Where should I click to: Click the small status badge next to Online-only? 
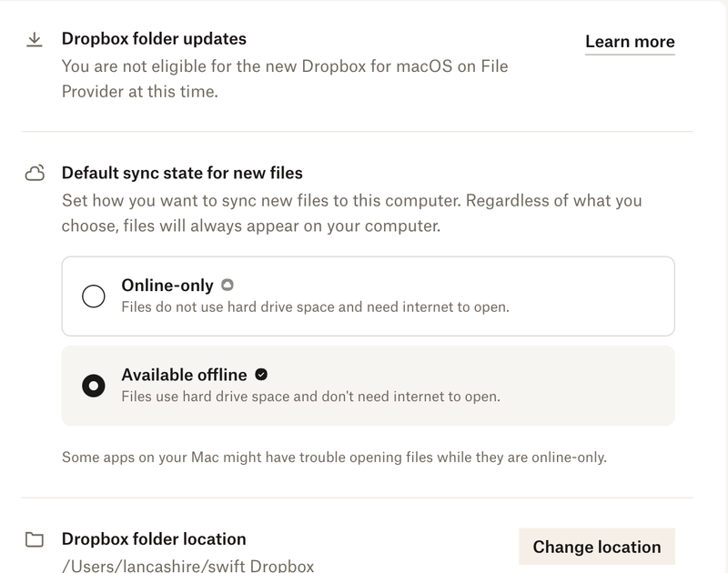(227, 285)
